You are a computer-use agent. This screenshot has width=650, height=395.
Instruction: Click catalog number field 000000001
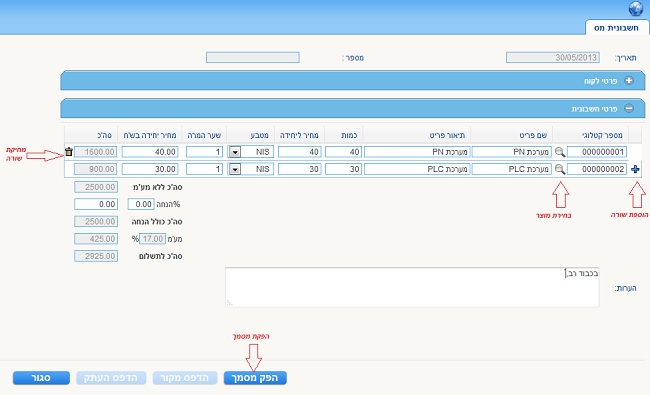(597, 152)
